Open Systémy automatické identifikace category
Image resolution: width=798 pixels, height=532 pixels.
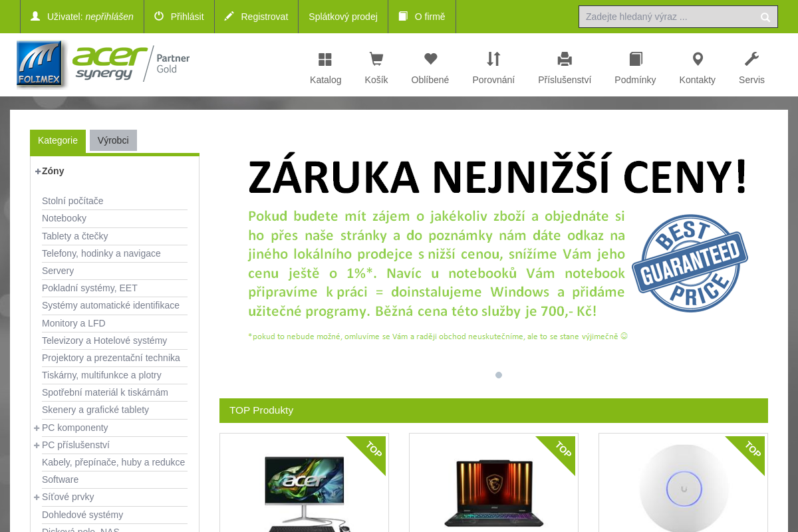pos(110,305)
